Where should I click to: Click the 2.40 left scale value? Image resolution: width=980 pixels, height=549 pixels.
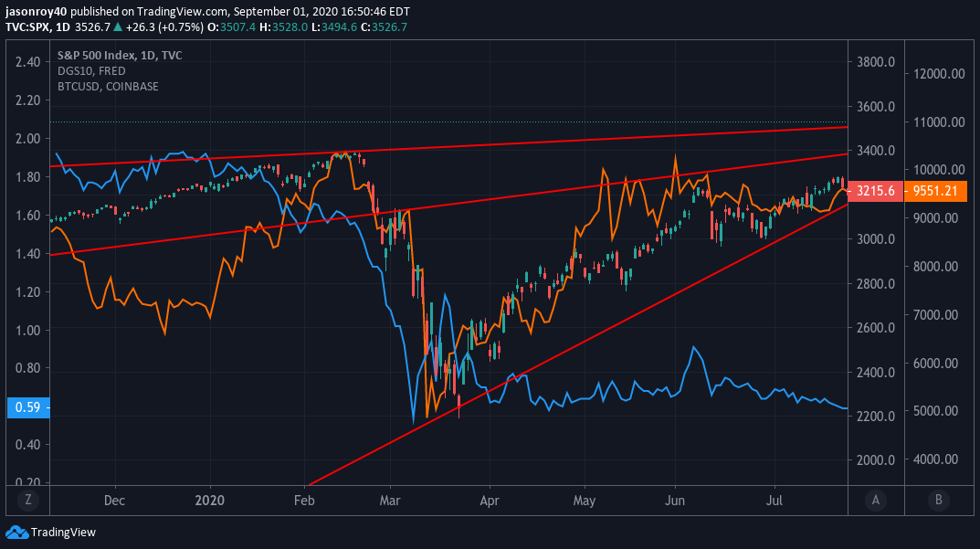(28, 62)
